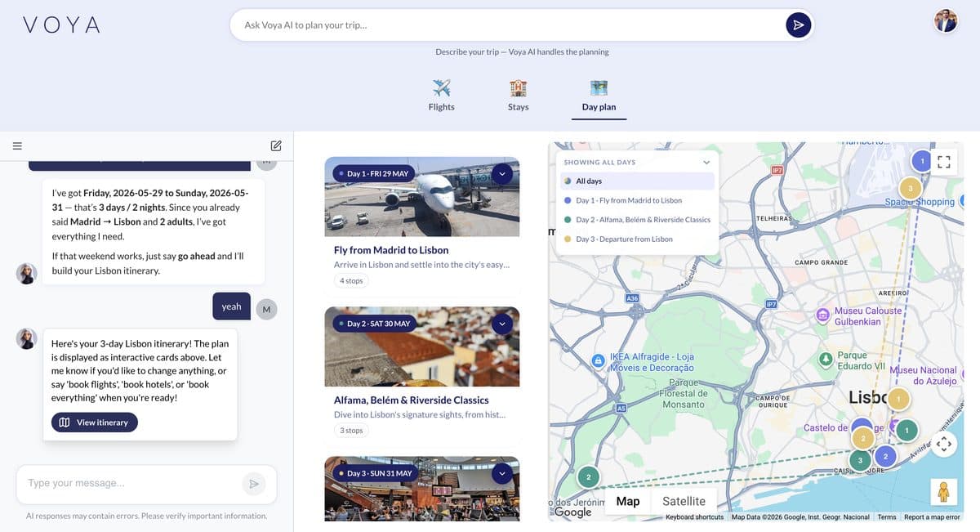Click Report a map error
Viewport: 980px width, 532px height.
(x=933, y=517)
